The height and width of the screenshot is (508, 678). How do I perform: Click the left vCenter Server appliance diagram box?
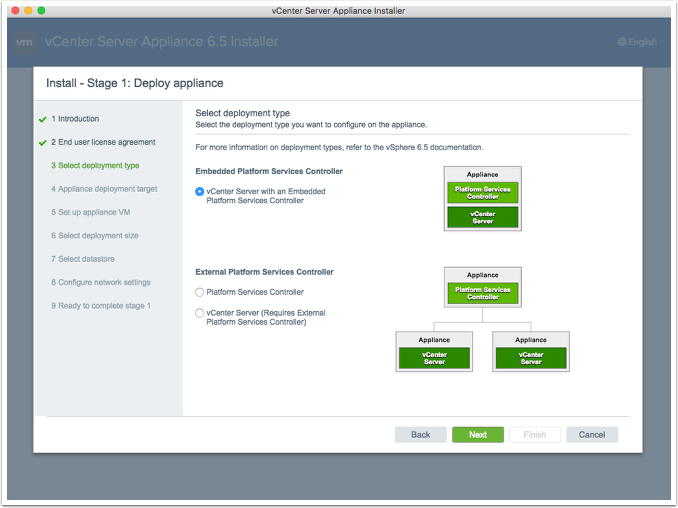(x=434, y=351)
